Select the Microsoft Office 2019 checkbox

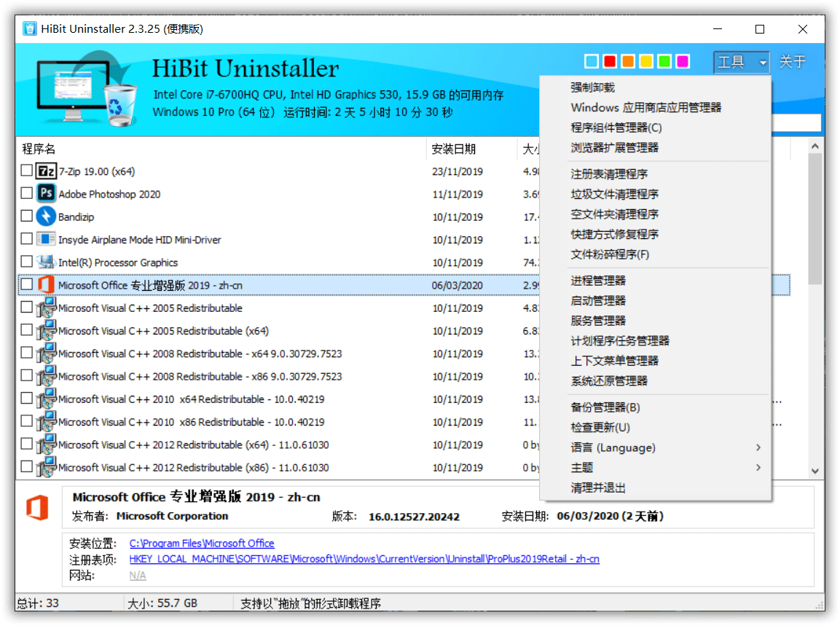tap(25, 285)
